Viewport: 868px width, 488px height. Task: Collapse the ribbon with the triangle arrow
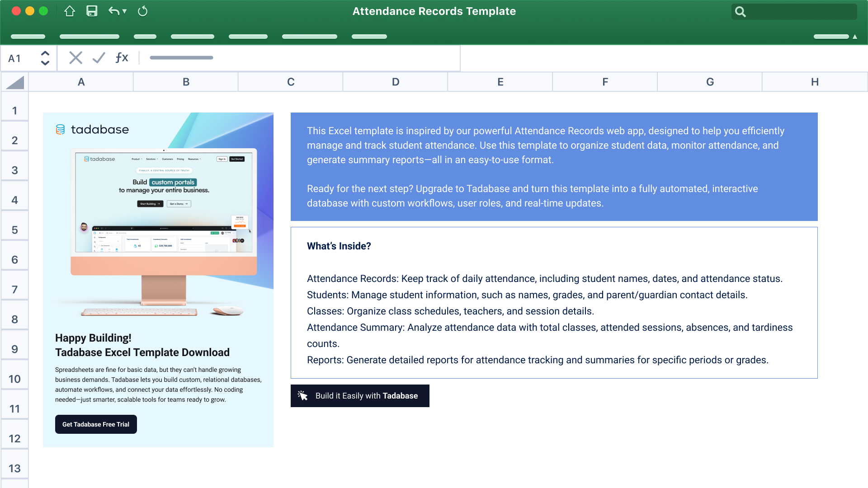pyautogui.click(x=855, y=37)
